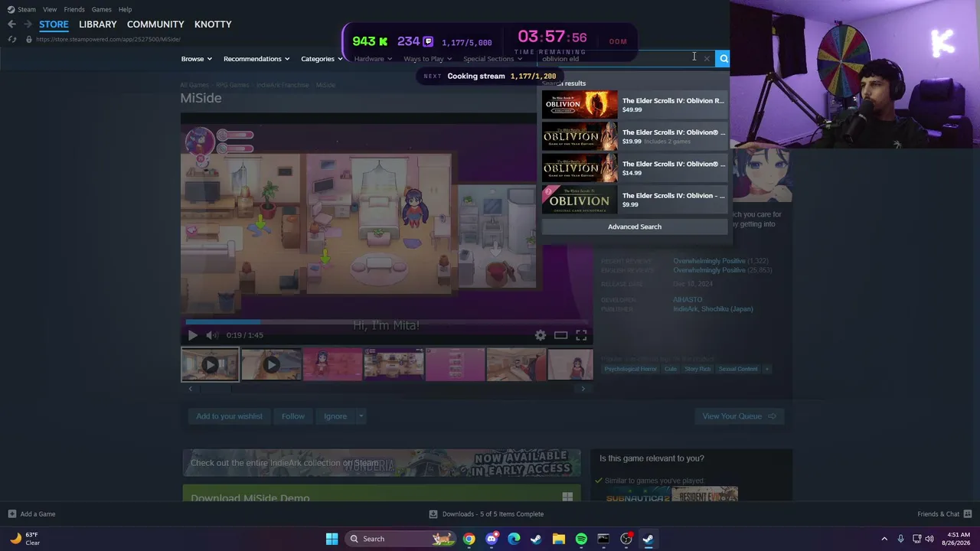Ignore the MiSide game

[335, 416]
